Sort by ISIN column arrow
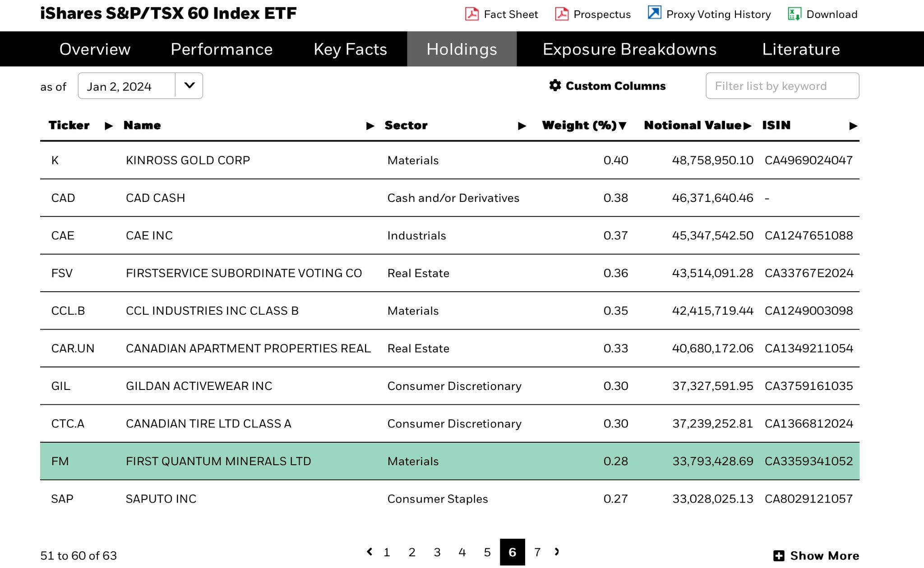The width and height of the screenshot is (924, 568). [x=853, y=126]
